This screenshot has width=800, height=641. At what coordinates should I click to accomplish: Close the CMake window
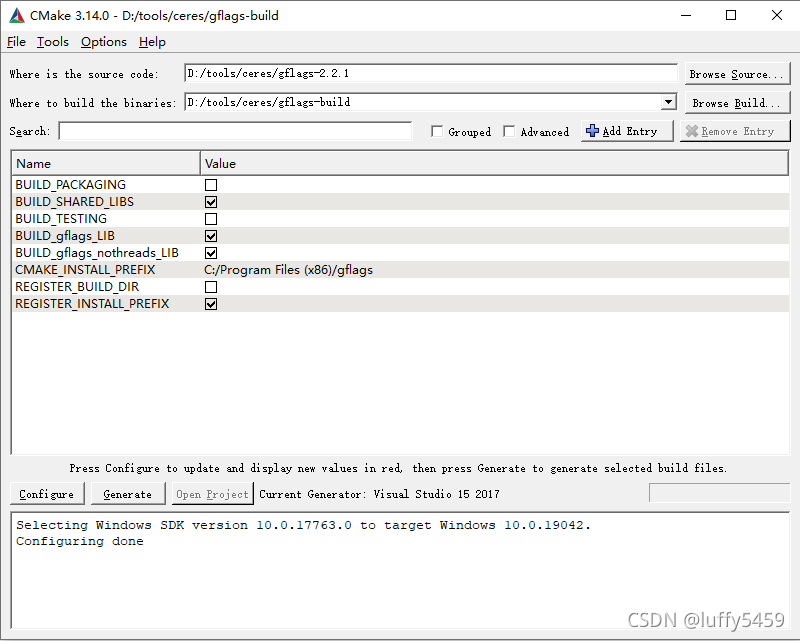tap(777, 15)
